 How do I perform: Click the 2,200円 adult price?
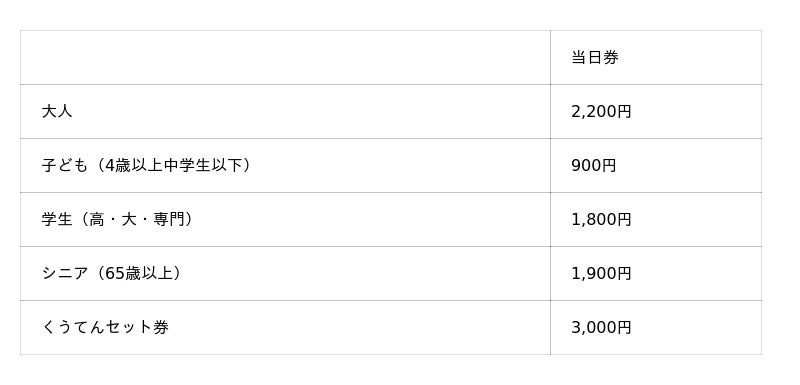pos(601,112)
